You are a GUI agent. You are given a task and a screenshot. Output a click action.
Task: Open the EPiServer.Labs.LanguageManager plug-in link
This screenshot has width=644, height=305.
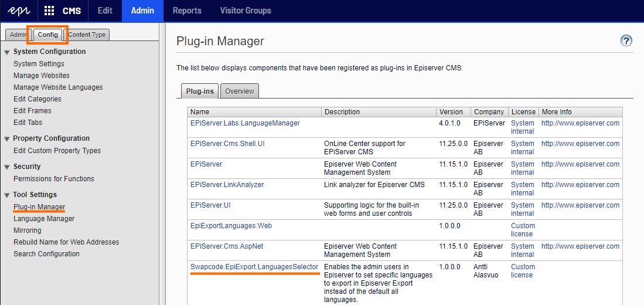pyautogui.click(x=245, y=123)
